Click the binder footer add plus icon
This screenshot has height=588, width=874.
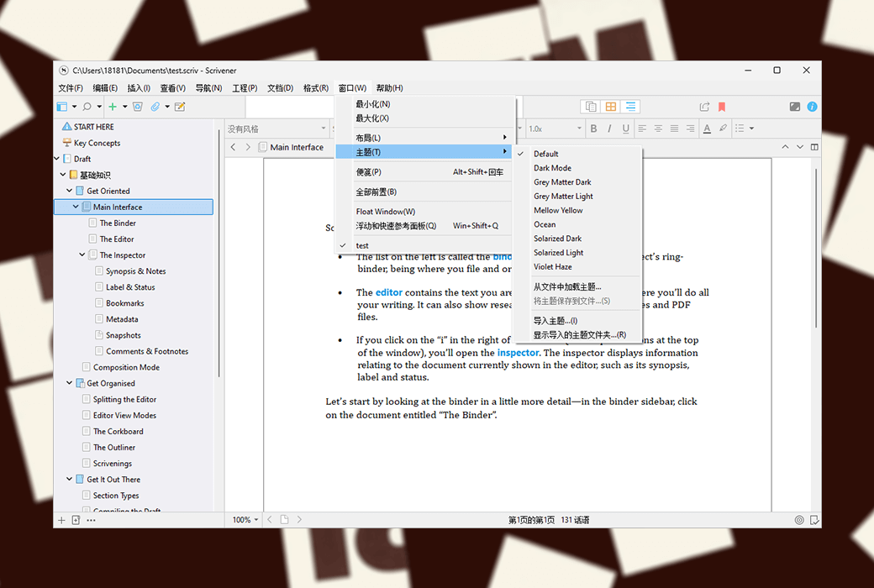click(x=62, y=520)
